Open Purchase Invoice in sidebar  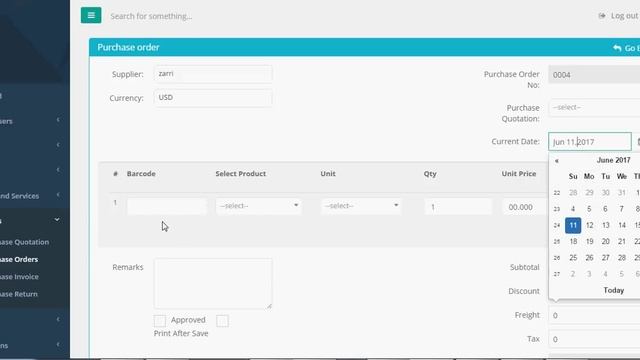click(x=20, y=277)
